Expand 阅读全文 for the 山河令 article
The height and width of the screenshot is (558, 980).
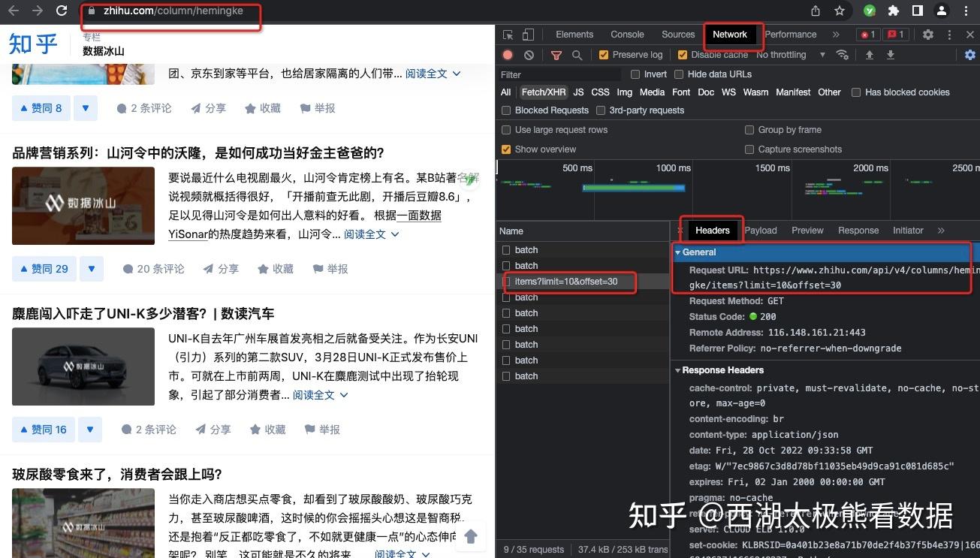point(371,234)
